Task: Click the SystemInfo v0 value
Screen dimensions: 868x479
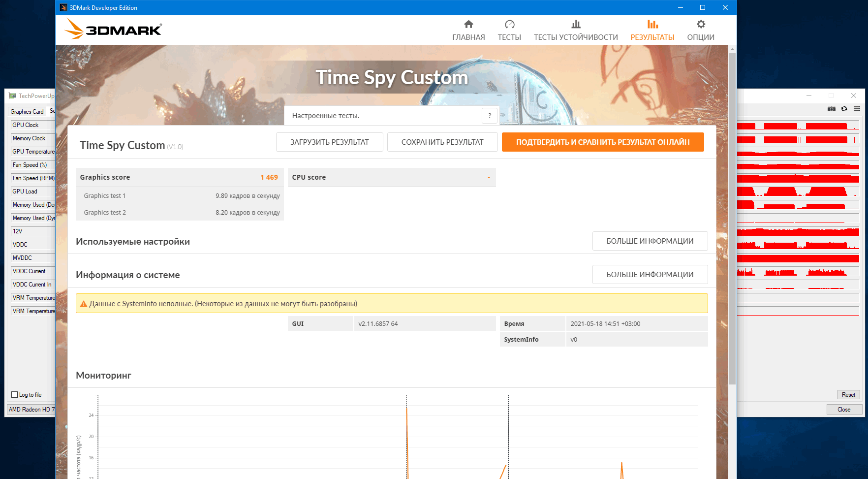Action: pos(574,339)
